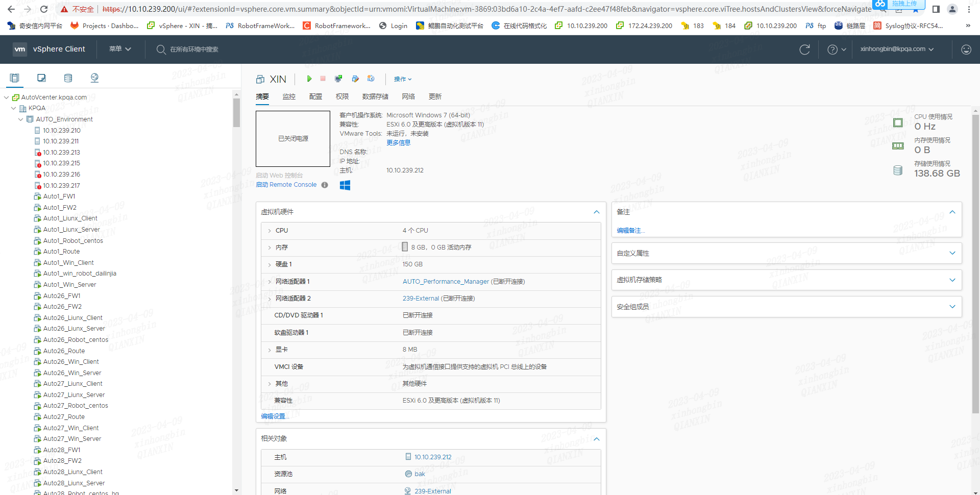980x495 pixels.
Task: Open the browser profile avatar
Action: click(x=952, y=9)
